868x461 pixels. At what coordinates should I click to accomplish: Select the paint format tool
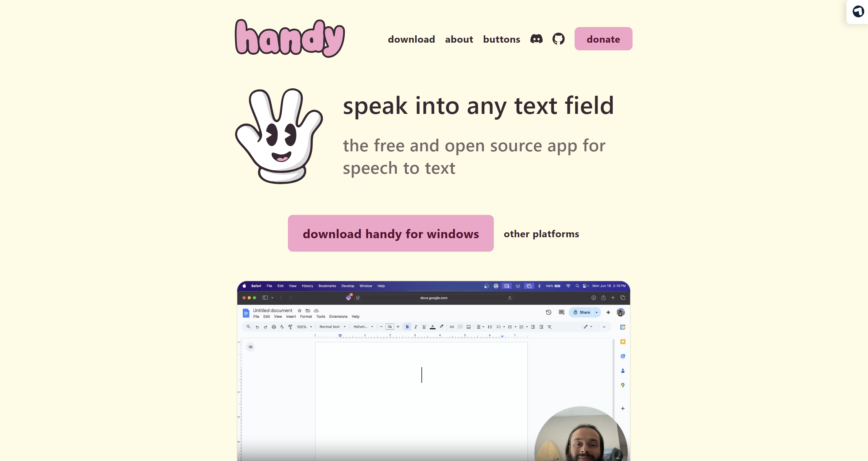(290, 327)
